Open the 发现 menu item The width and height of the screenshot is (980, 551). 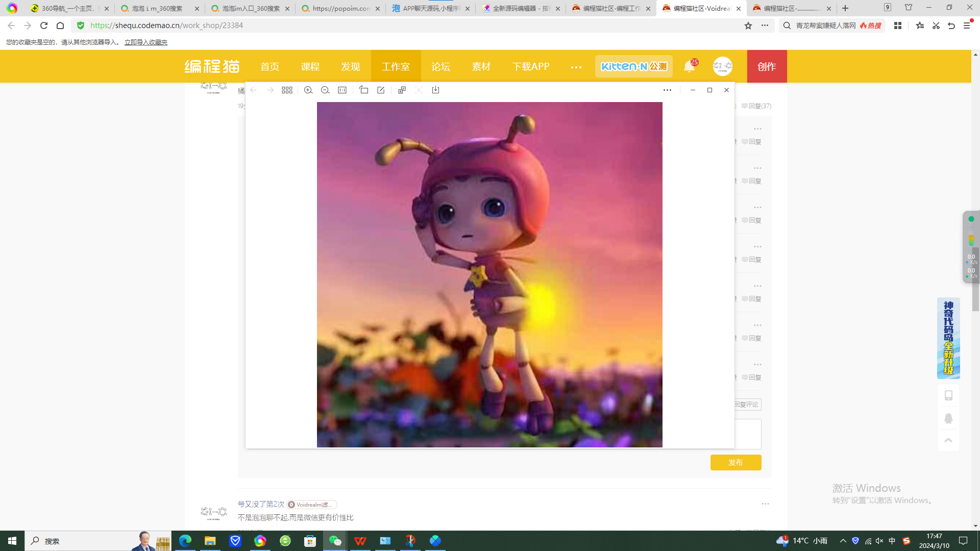(351, 67)
